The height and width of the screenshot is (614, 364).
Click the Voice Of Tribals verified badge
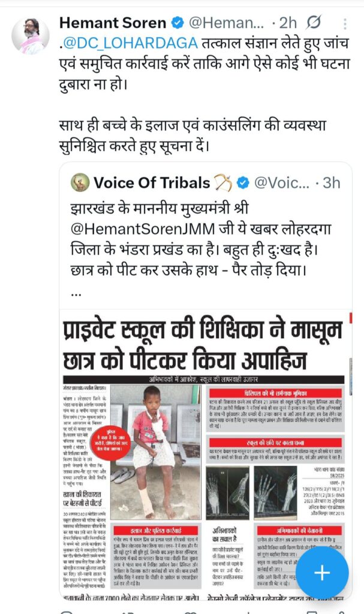243,183
